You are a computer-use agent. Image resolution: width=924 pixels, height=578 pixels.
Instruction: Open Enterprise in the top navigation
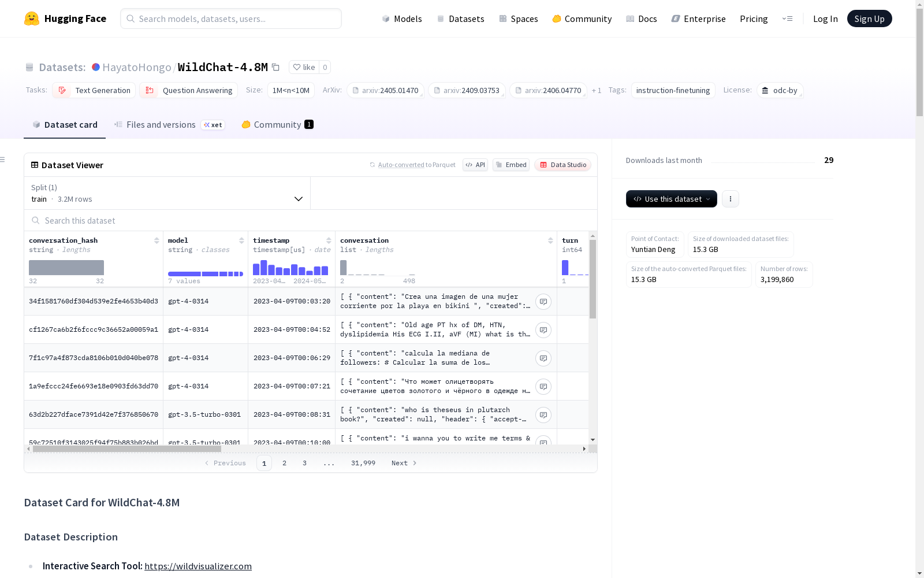point(698,18)
